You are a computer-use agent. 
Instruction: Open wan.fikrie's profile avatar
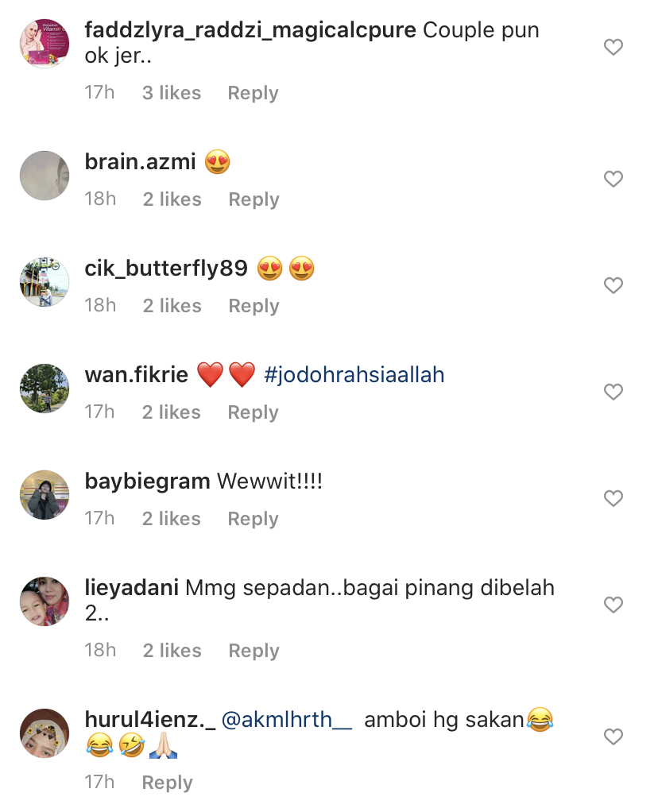coord(45,389)
